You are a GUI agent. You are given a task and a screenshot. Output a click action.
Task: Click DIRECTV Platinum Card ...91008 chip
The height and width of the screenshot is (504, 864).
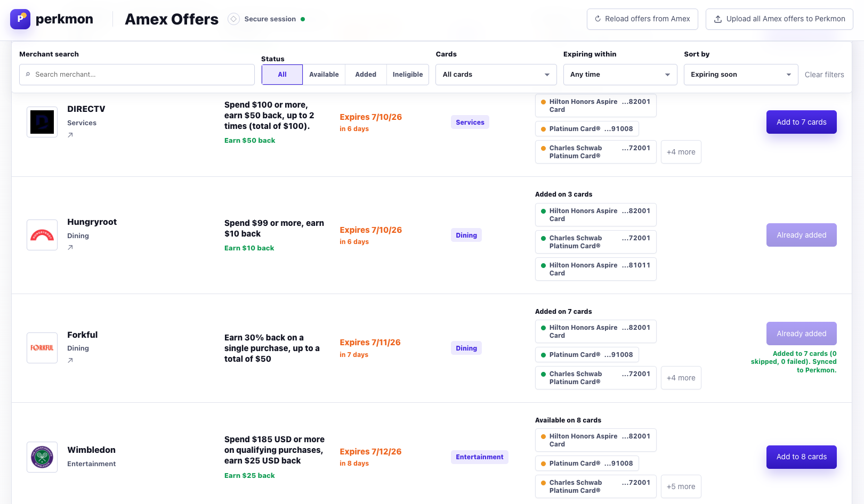point(587,129)
